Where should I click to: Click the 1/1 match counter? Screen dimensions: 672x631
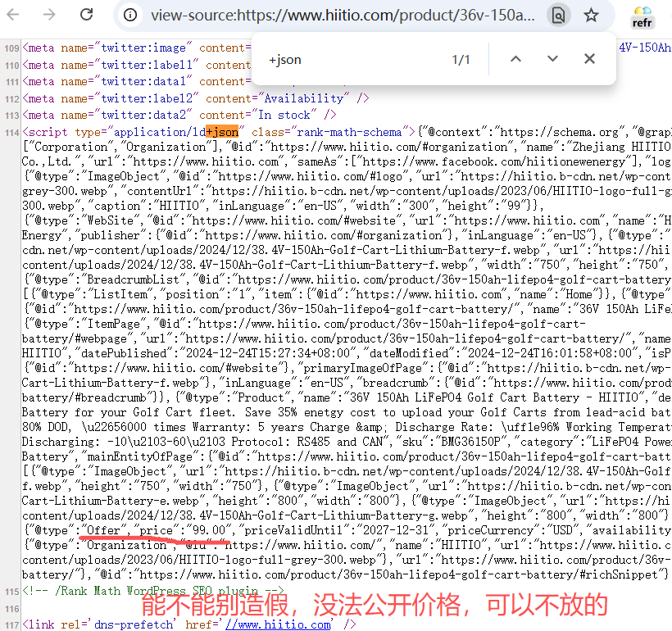(461, 60)
